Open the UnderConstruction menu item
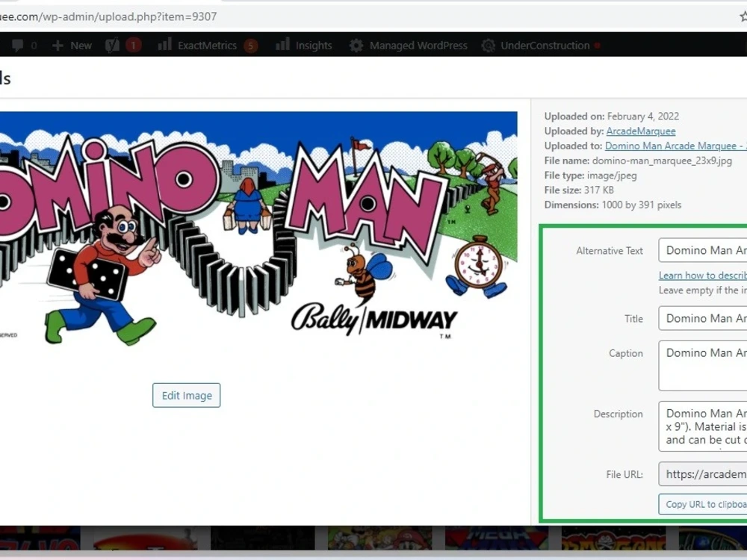Image resolution: width=747 pixels, height=560 pixels. tap(545, 46)
